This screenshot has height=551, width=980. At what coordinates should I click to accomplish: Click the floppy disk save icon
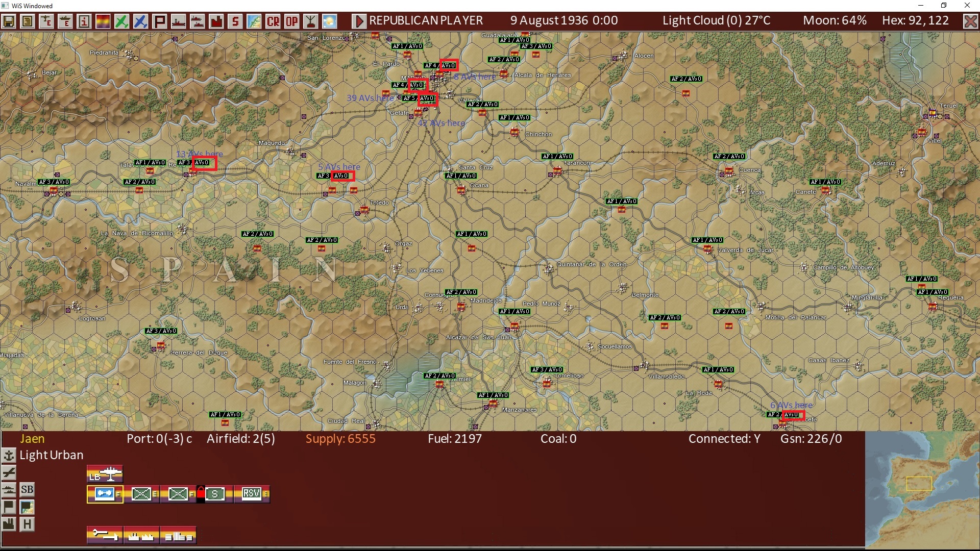(x=9, y=21)
